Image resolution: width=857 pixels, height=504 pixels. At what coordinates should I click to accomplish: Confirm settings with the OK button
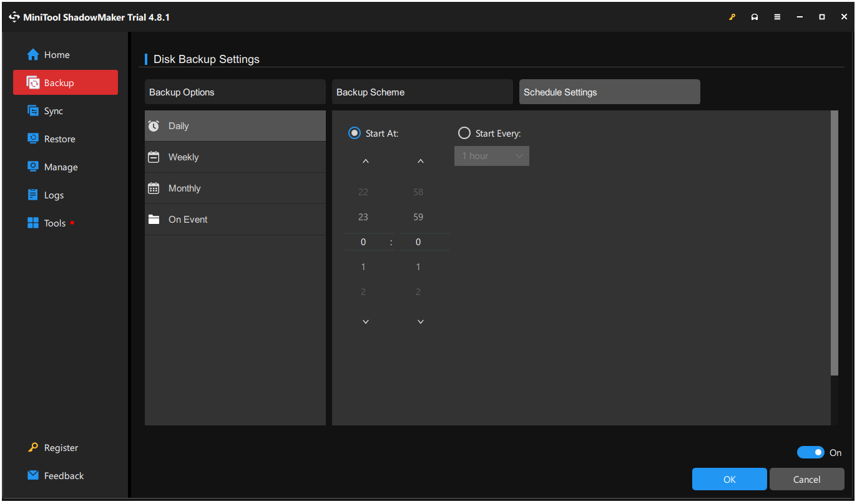730,479
